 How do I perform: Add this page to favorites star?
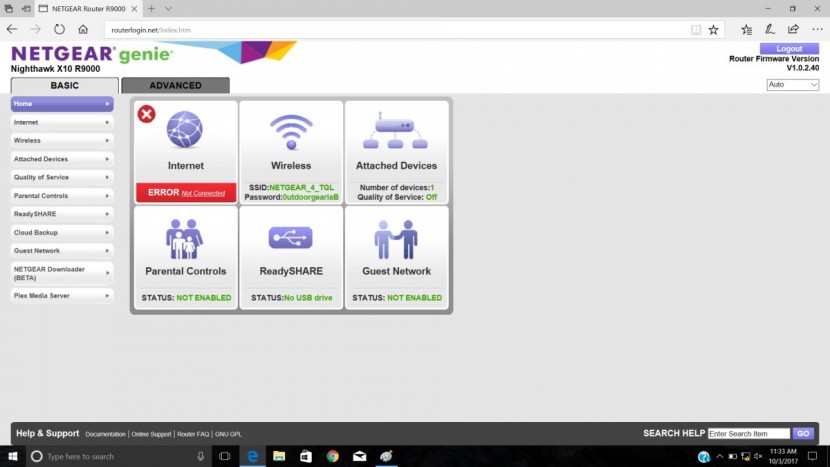point(714,30)
